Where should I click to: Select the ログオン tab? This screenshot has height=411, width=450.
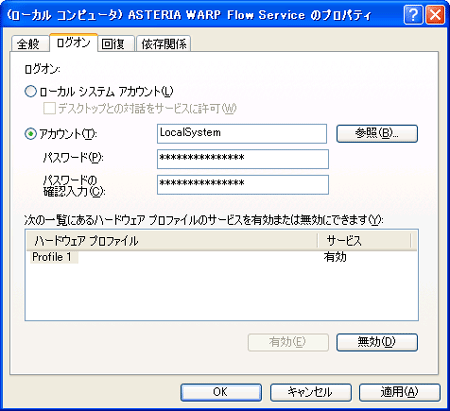point(73,43)
